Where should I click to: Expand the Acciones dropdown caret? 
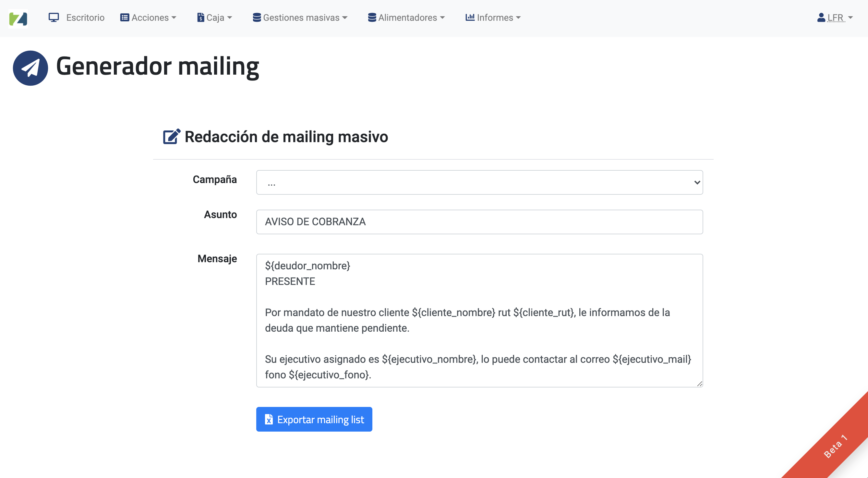174,18
